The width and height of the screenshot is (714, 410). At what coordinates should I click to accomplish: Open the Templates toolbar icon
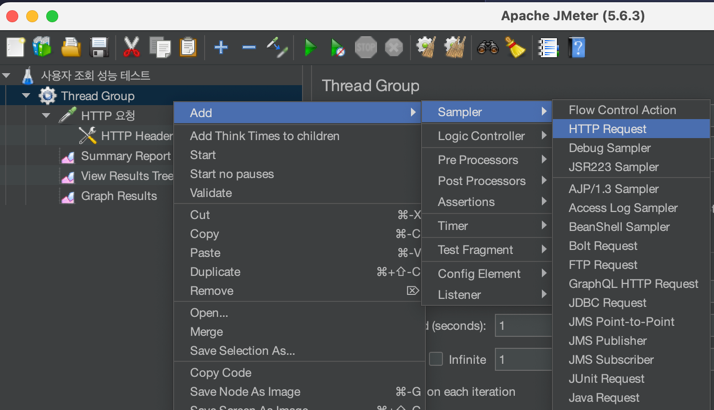click(42, 47)
